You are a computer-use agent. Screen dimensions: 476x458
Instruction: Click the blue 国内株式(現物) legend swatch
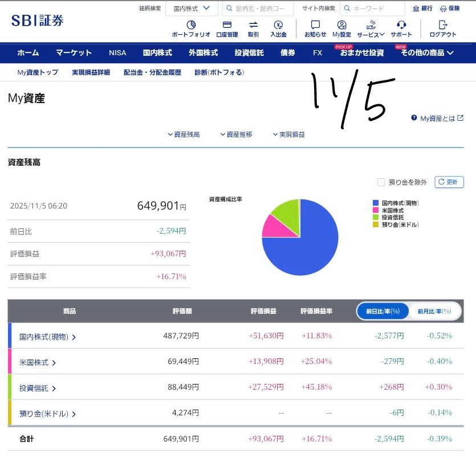[x=375, y=203]
